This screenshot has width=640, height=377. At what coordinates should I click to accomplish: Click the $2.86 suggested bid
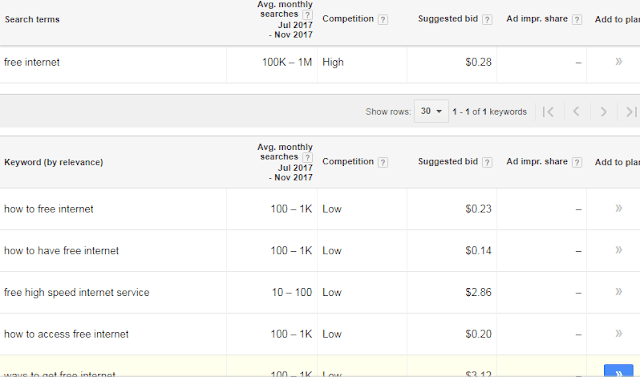[478, 293]
